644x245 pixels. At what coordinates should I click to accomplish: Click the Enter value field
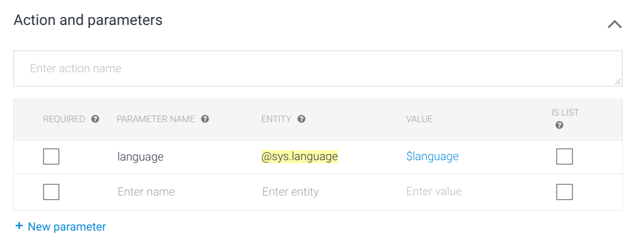pos(434,192)
